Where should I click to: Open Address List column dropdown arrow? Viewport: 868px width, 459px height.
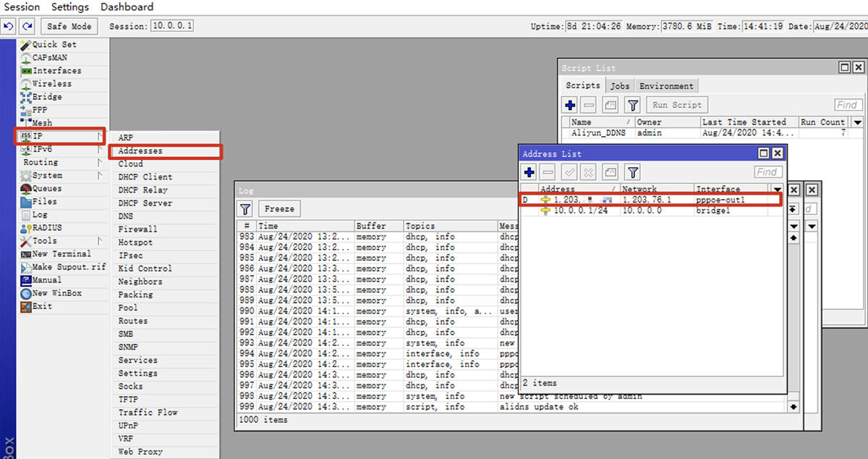(x=777, y=190)
